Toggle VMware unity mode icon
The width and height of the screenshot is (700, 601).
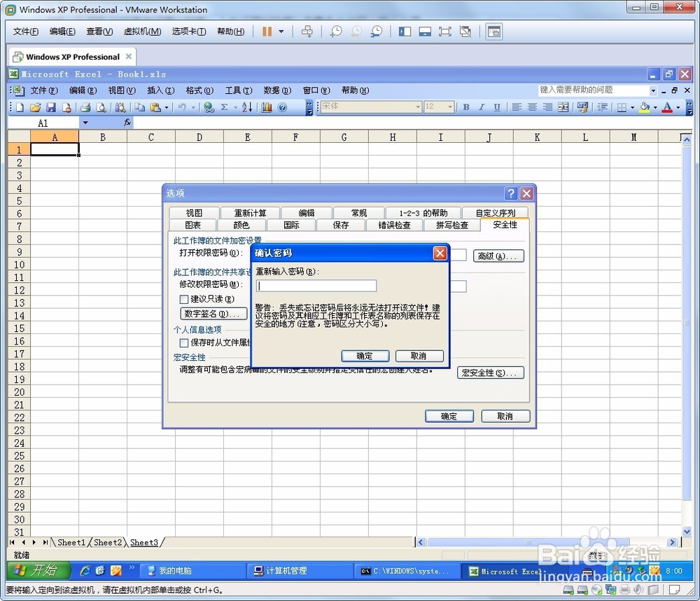click(x=465, y=32)
